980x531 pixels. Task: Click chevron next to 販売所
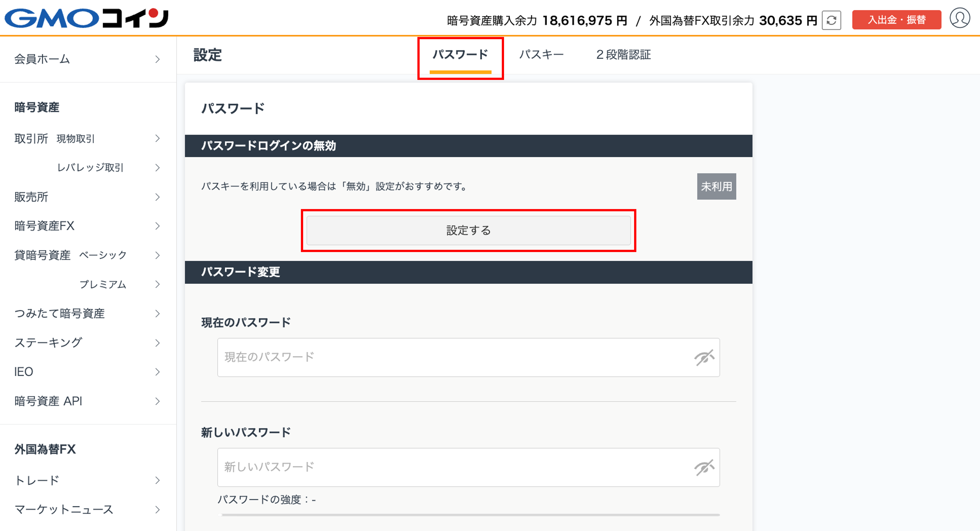click(157, 197)
